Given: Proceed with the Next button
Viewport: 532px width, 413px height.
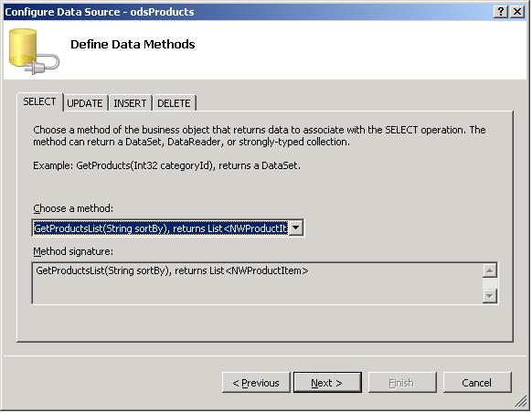Looking at the screenshot, I should tap(327, 383).
